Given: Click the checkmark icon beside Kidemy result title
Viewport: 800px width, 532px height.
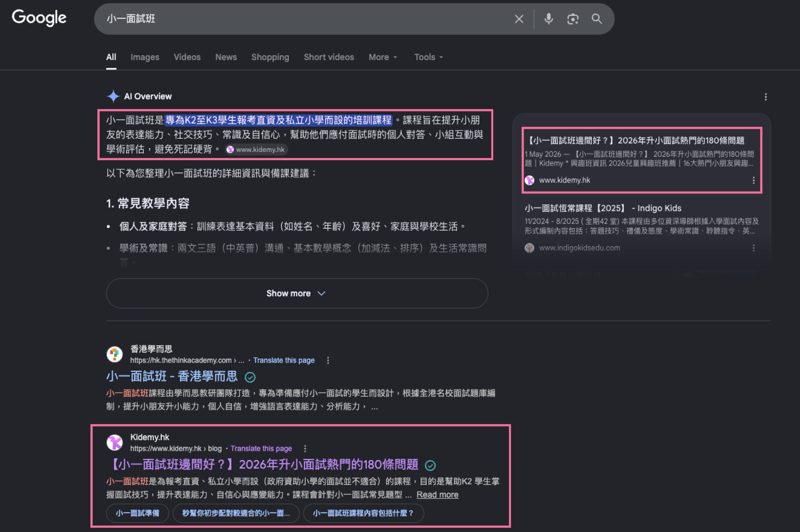Looking at the screenshot, I should 430,465.
